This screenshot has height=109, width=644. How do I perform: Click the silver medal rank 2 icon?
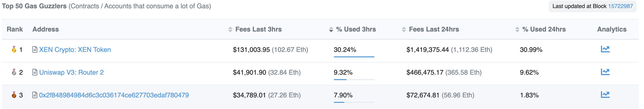(x=14, y=72)
